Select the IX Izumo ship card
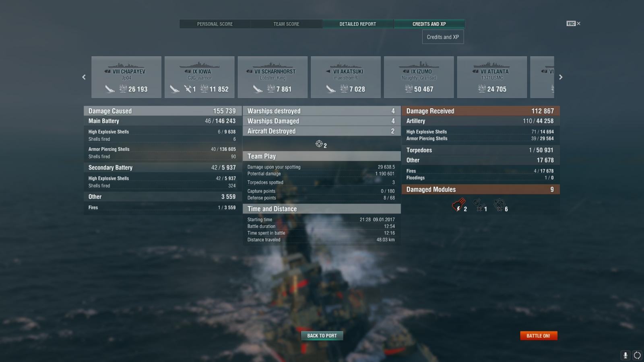The image size is (644, 362). coord(419,77)
